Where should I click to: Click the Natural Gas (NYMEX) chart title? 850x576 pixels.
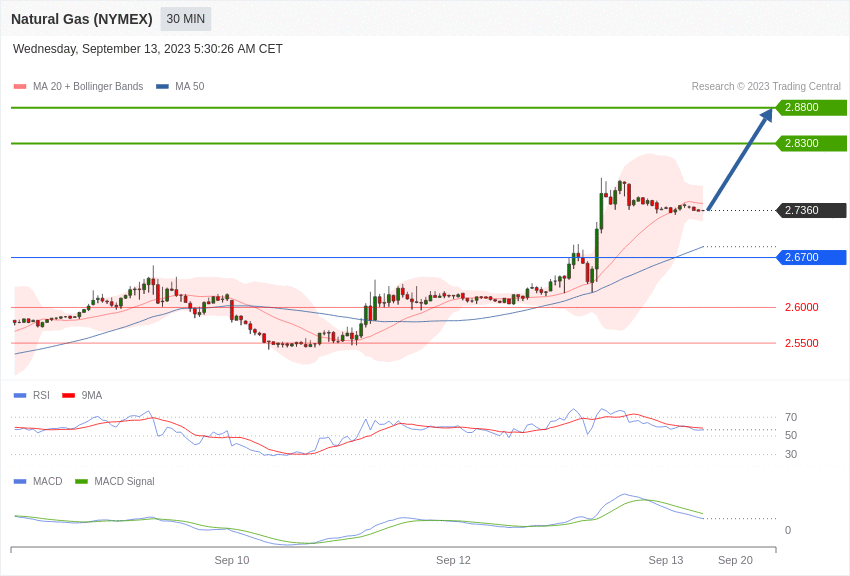click(x=82, y=19)
